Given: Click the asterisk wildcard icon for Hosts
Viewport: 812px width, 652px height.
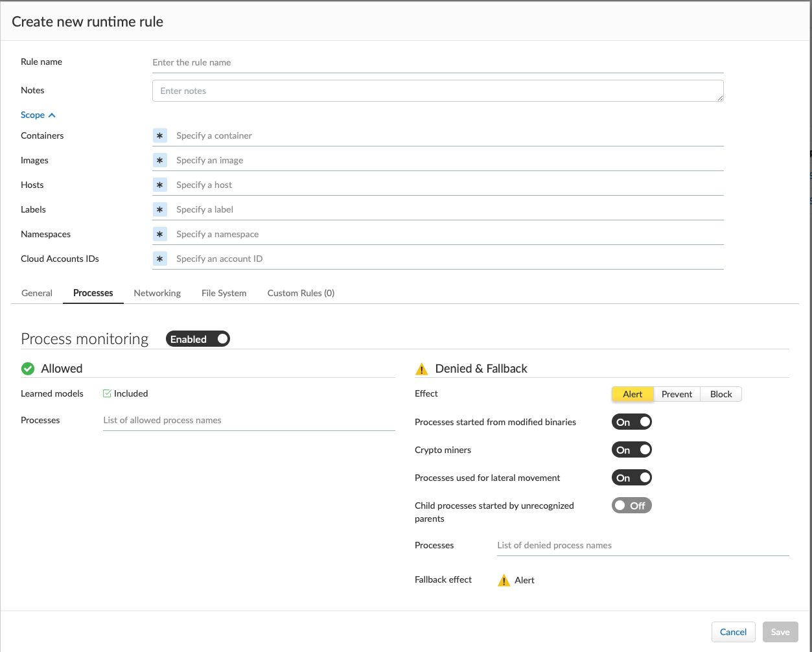Looking at the screenshot, I should (160, 185).
